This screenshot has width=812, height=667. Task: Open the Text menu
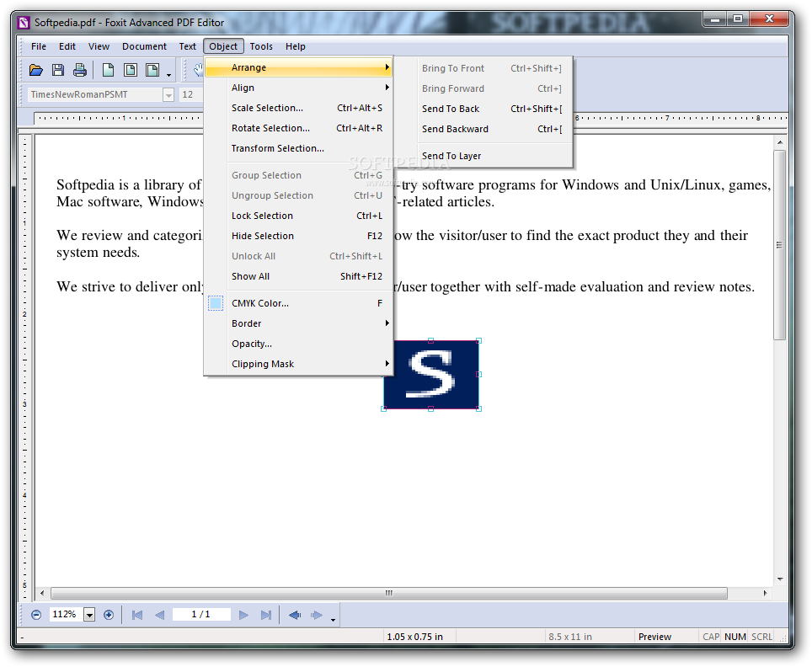pos(187,46)
